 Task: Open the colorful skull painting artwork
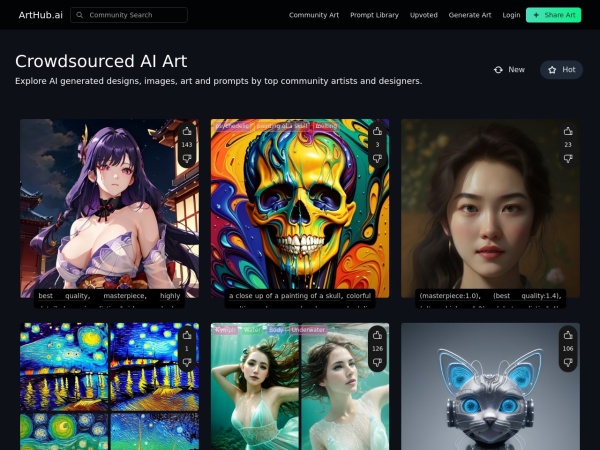coord(300,209)
